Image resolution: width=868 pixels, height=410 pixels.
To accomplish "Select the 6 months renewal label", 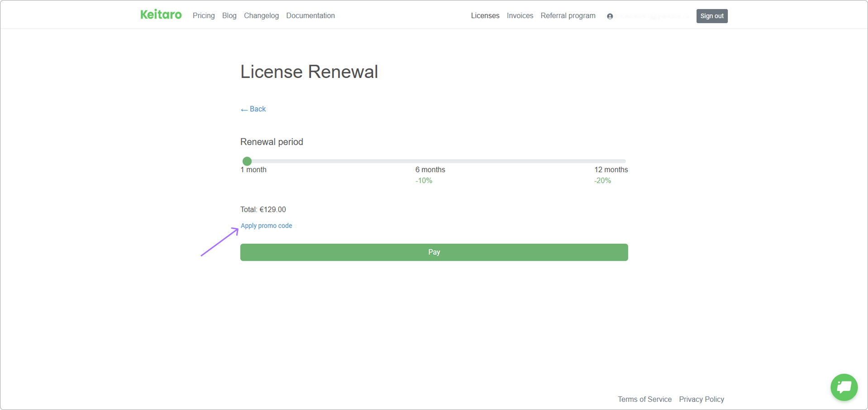I will (430, 170).
